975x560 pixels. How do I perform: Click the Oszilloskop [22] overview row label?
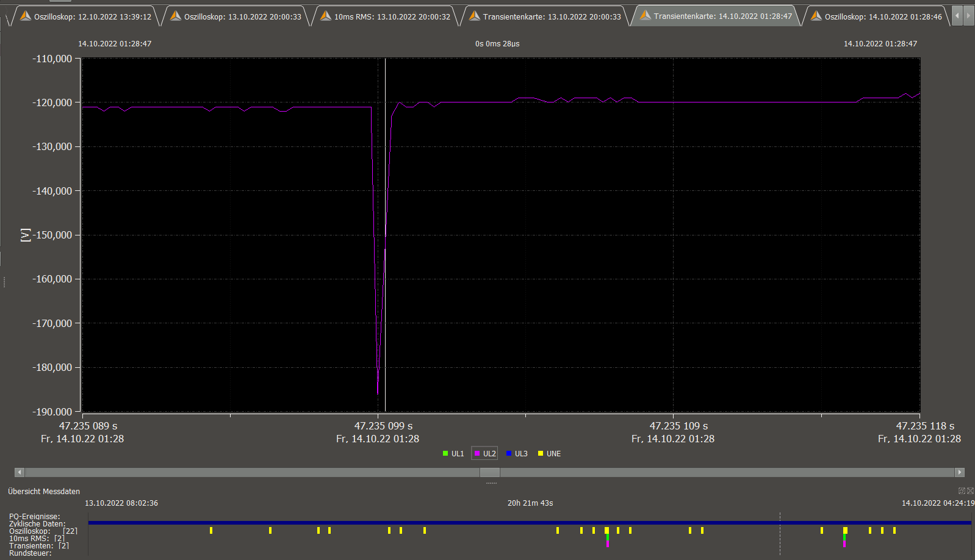click(43, 531)
